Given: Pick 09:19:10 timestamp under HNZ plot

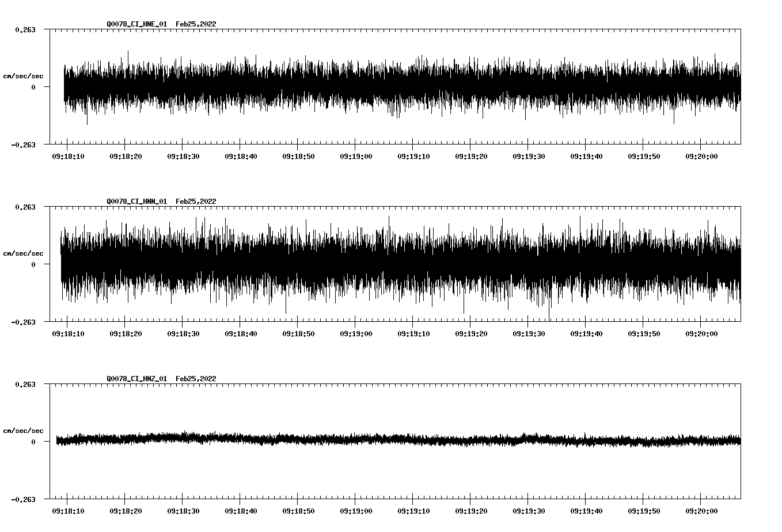Looking at the screenshot, I should tap(413, 511).
